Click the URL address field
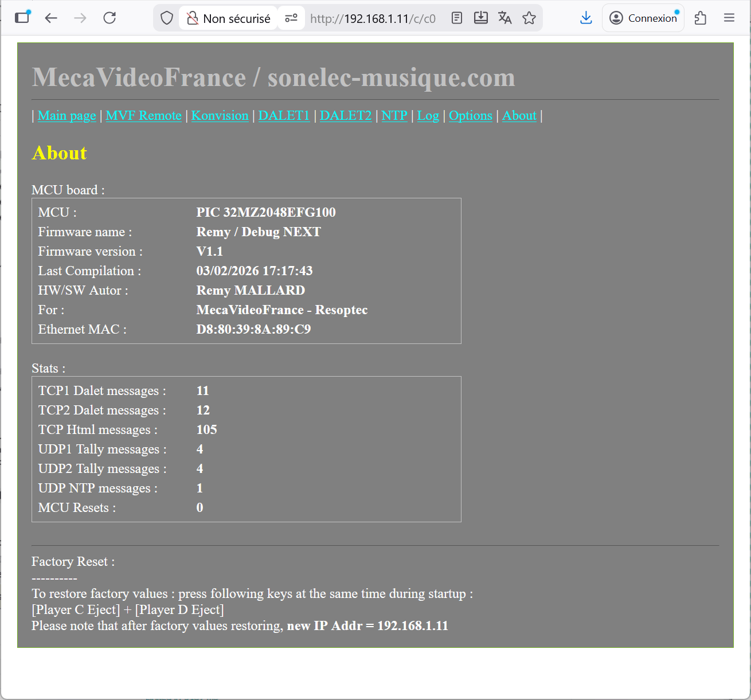 [x=373, y=18]
